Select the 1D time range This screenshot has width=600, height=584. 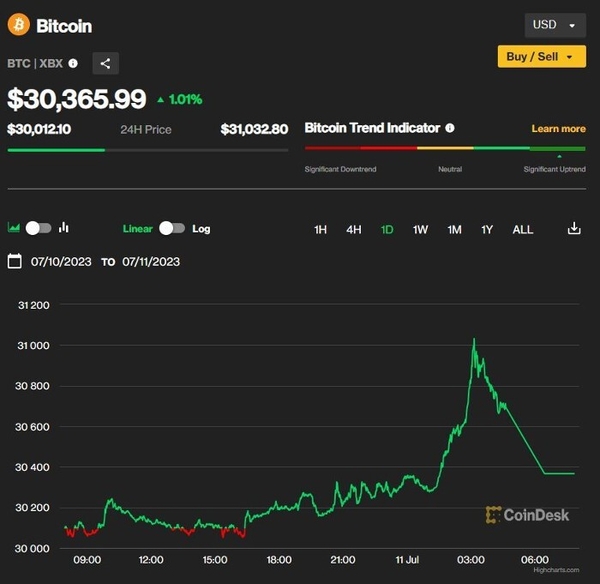(387, 230)
